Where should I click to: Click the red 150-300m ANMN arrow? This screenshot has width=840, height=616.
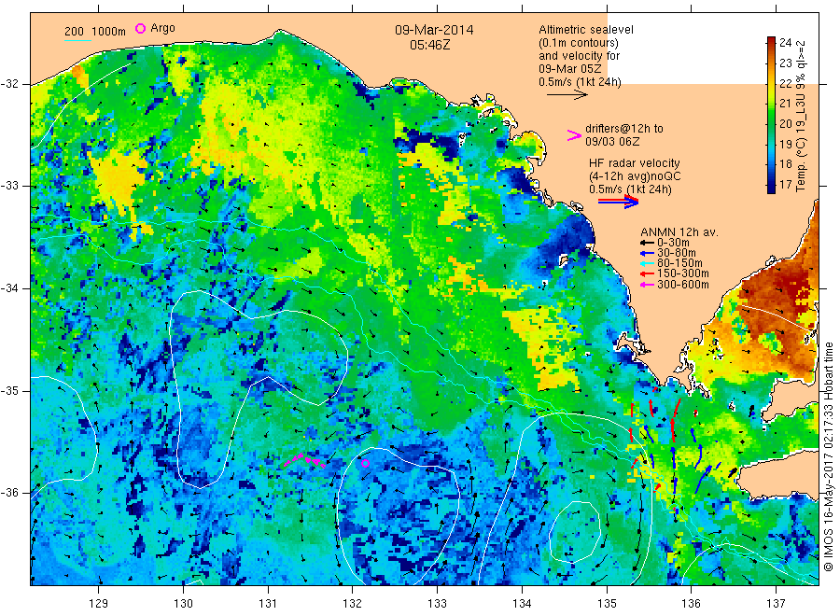coord(647,273)
